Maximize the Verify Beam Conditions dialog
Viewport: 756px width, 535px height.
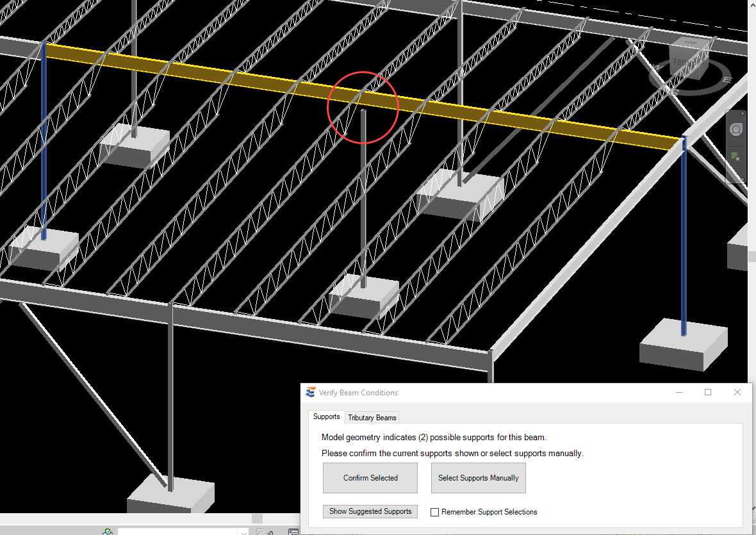click(708, 393)
